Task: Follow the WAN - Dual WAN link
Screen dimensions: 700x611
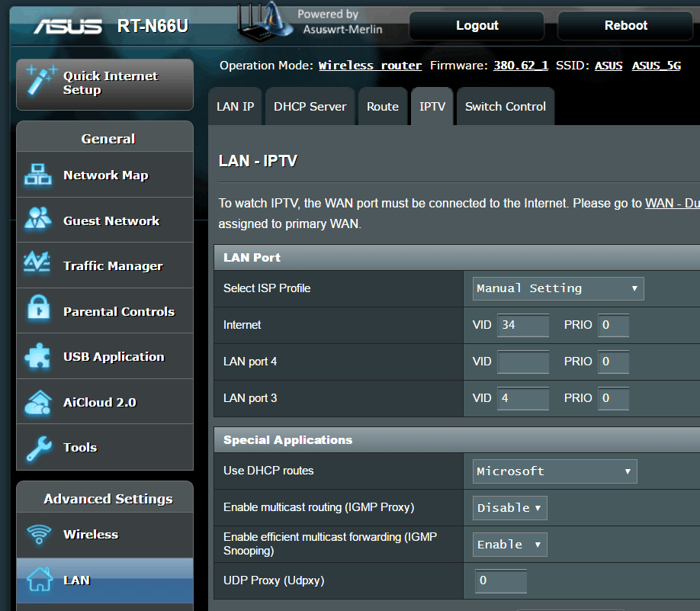Action: point(673,203)
